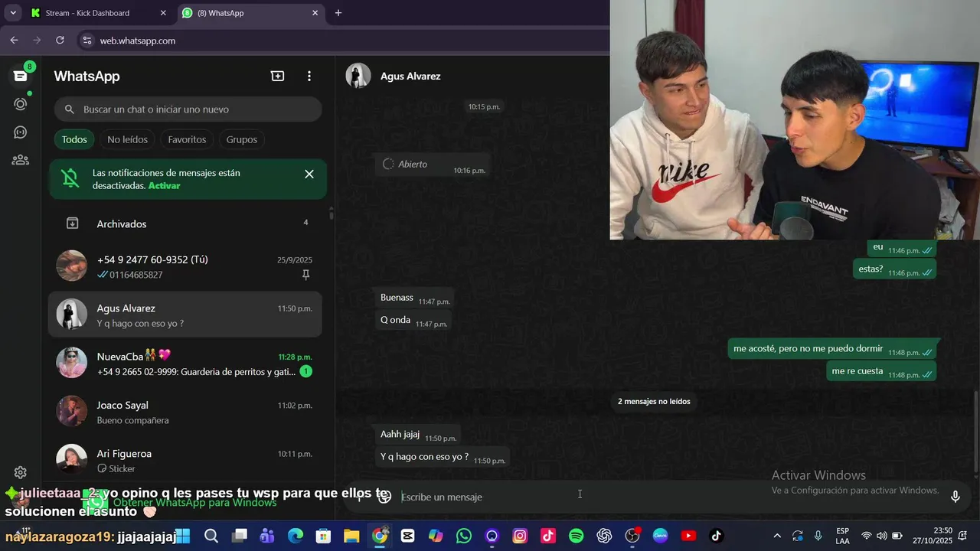Select the No leídos filter chip
Screen dimensions: 980x551
tap(128, 139)
